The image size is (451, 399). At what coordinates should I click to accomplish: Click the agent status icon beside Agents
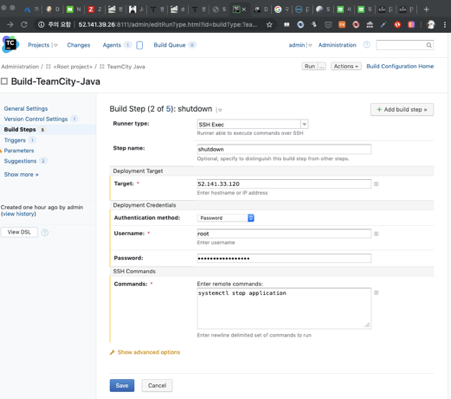tap(140, 45)
